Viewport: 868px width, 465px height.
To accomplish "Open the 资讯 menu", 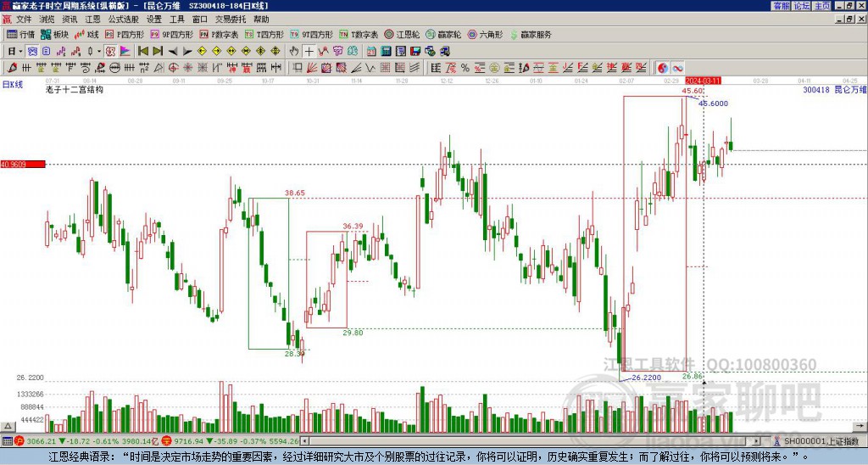I will (70, 20).
